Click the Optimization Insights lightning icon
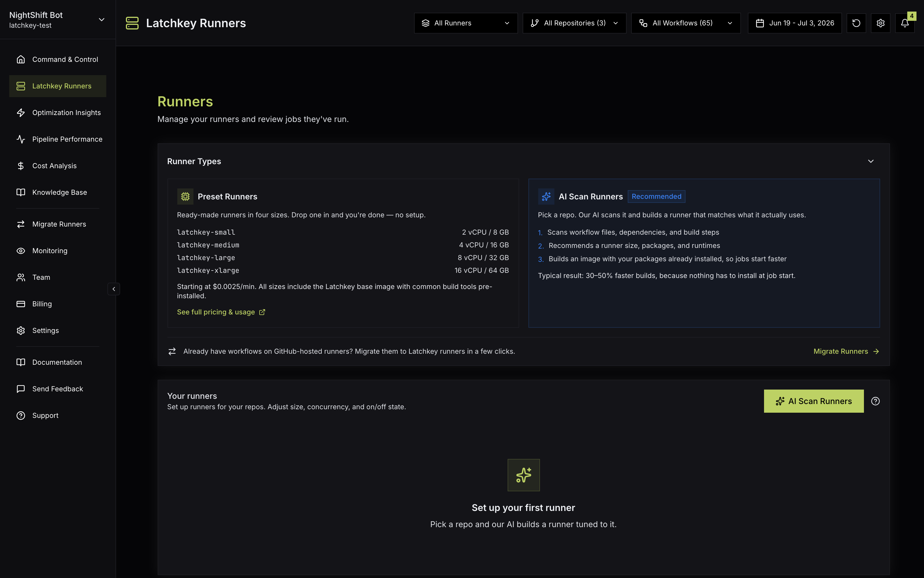Image resolution: width=924 pixels, height=578 pixels. tap(21, 112)
